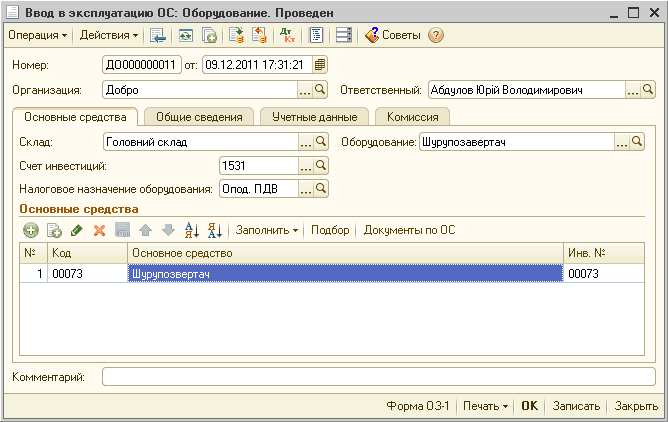
Task: Click the date field 09.12.2011
Action: click(x=257, y=65)
